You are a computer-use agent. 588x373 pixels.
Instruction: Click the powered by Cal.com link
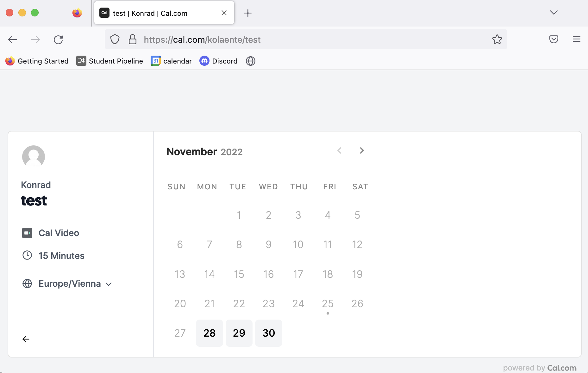coord(539,368)
